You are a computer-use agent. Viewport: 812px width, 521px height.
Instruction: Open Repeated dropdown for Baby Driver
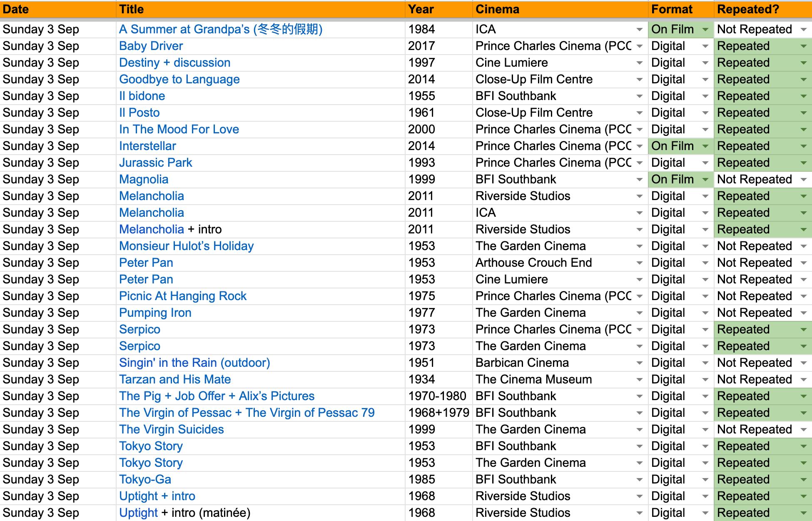coord(803,46)
